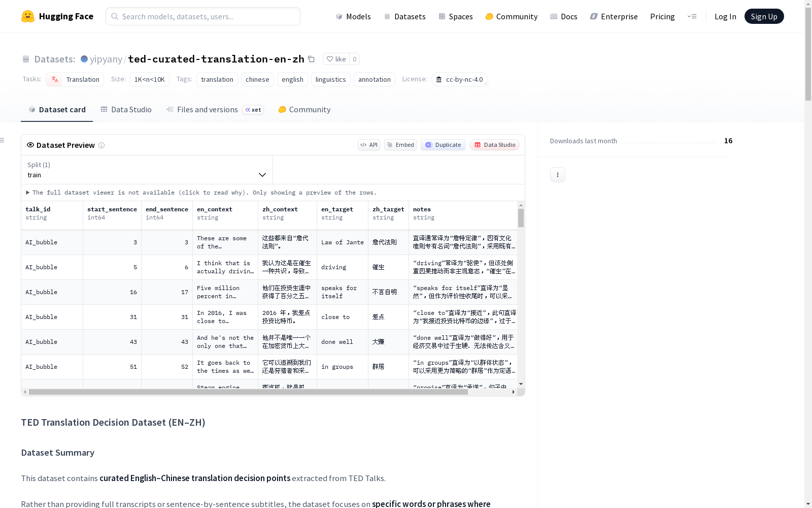Click the Translation task icon

[x=55, y=79]
